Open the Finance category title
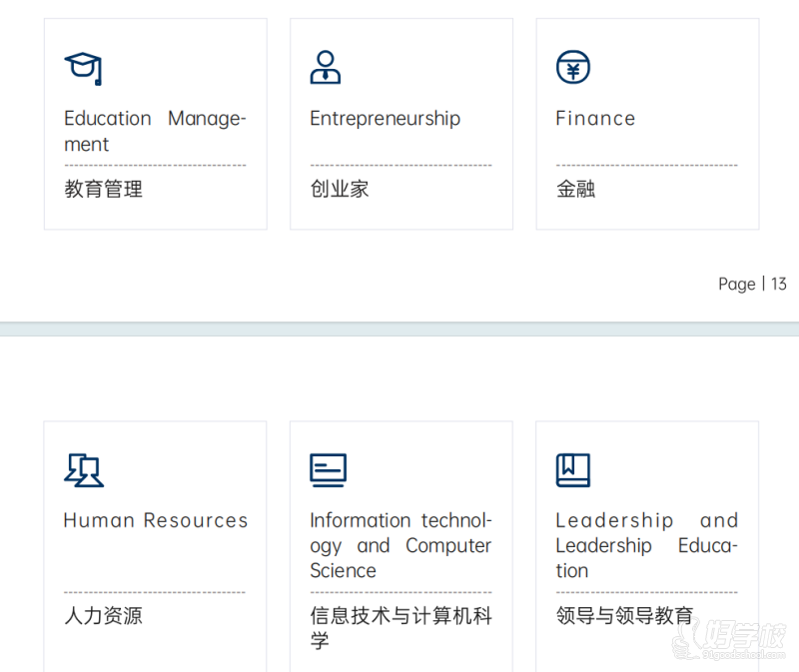The height and width of the screenshot is (672, 799). [595, 119]
